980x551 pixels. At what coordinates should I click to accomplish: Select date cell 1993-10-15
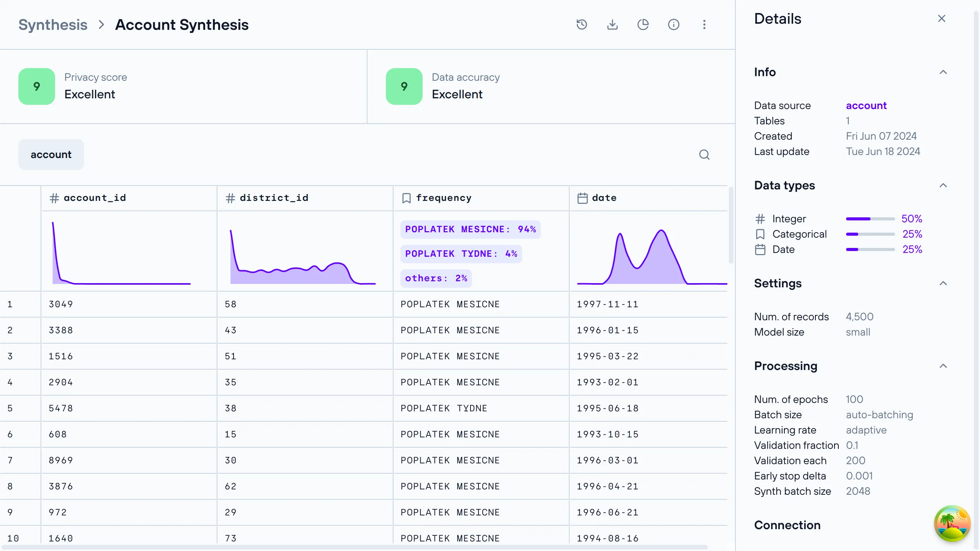648,435
